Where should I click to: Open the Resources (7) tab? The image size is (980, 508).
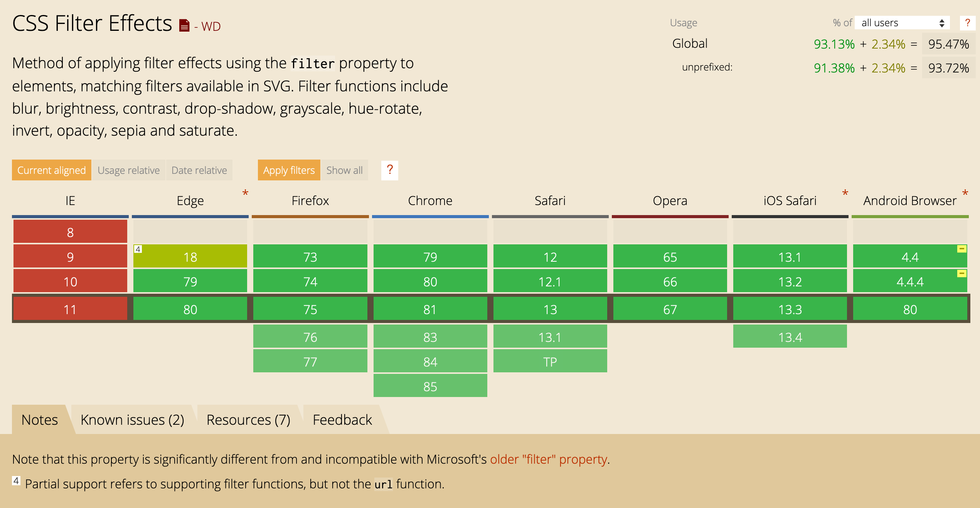(x=248, y=420)
